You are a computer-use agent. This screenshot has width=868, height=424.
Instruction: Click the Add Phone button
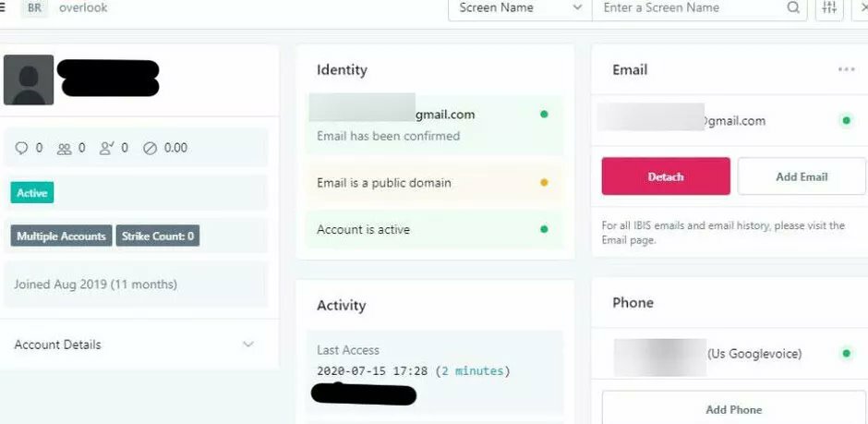pos(734,409)
